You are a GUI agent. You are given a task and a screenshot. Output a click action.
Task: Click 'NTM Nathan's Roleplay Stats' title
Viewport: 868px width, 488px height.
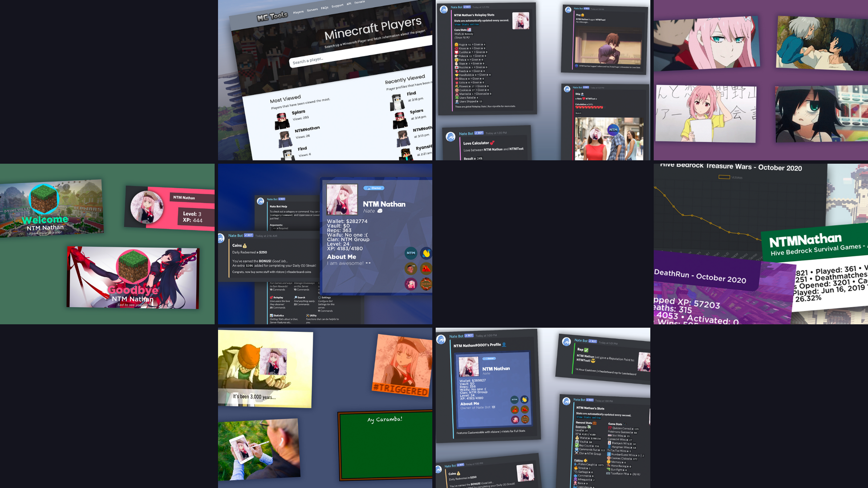coord(474,15)
